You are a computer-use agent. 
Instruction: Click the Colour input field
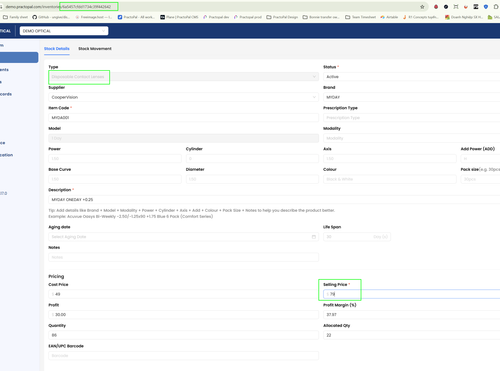point(390,179)
